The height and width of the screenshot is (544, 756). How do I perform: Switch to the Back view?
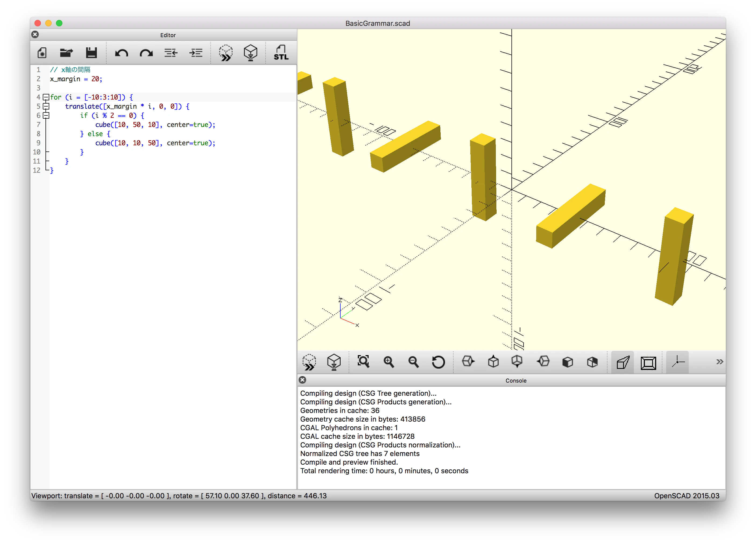tap(592, 362)
